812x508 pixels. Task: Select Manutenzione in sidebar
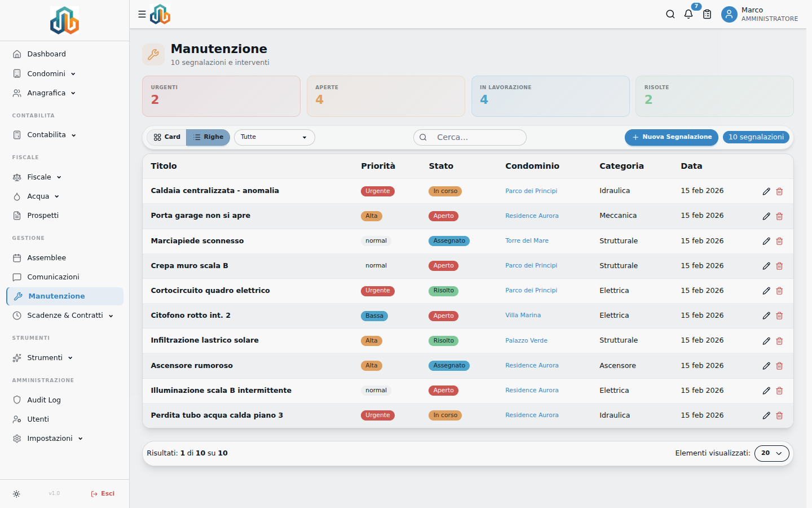coord(65,296)
